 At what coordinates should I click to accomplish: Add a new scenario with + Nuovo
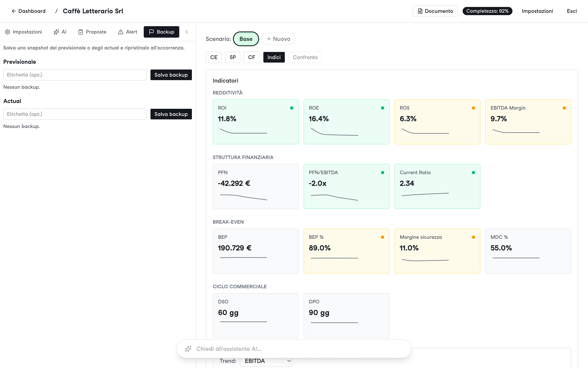point(278,39)
